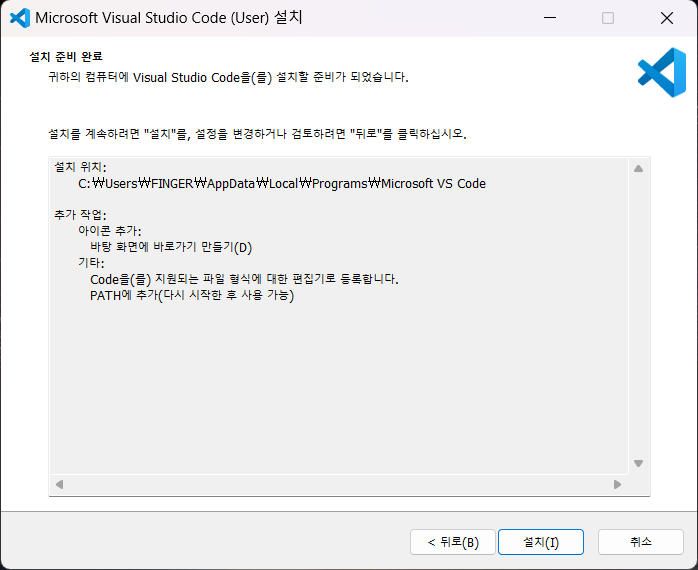This screenshot has width=698, height=570.
Task: Click the window title text
Action: click(169, 18)
